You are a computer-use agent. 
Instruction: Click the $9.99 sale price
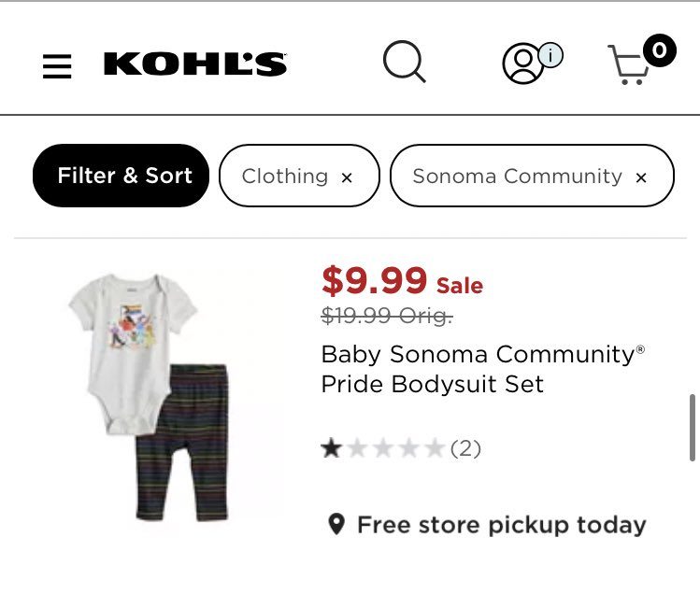coord(375,280)
